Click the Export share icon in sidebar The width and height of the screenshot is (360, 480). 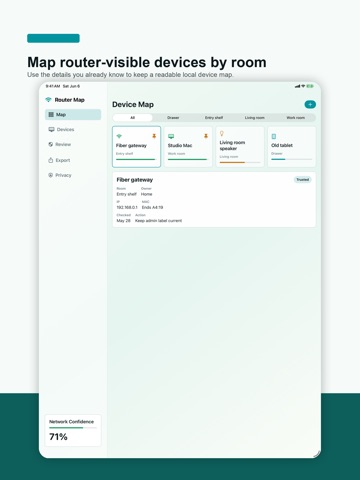point(51,160)
